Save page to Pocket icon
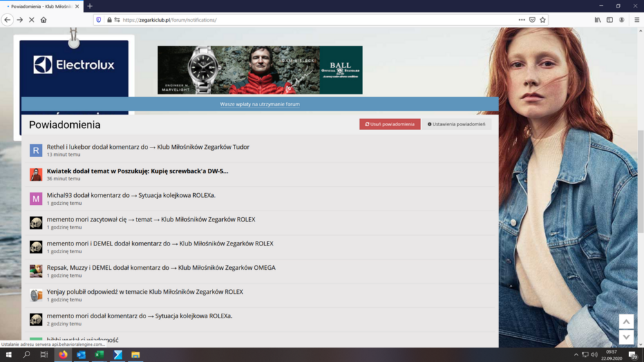The image size is (644, 362). 532,20
